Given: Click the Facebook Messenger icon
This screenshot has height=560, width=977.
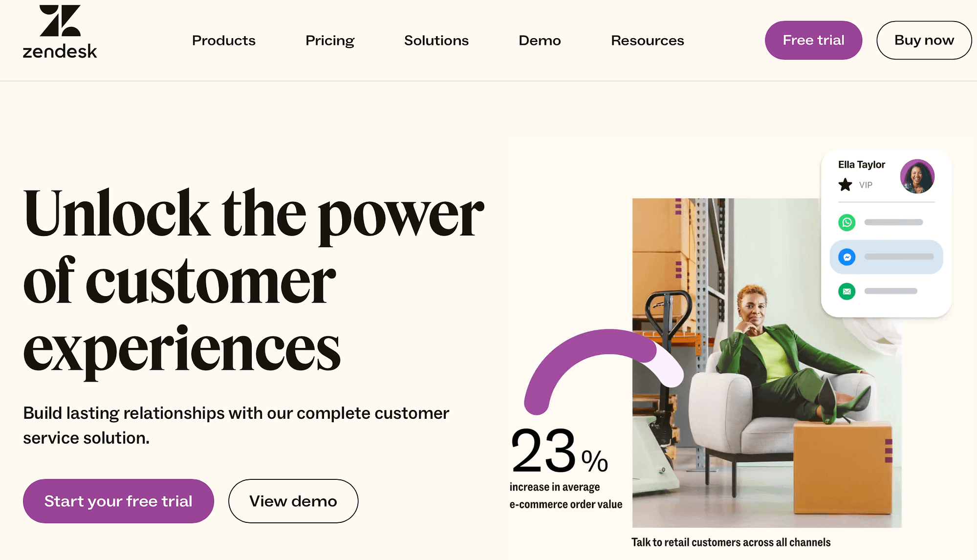Looking at the screenshot, I should coord(847,257).
